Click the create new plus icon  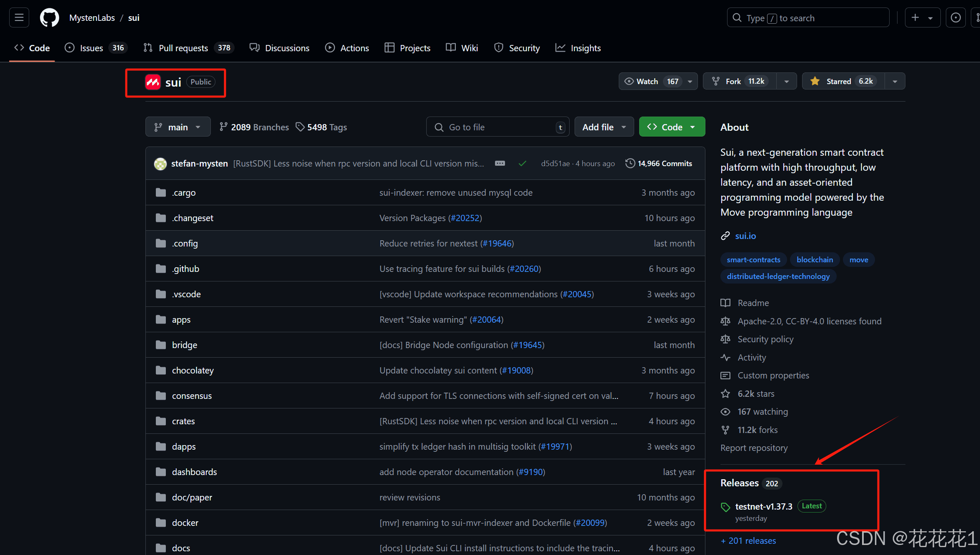point(915,17)
